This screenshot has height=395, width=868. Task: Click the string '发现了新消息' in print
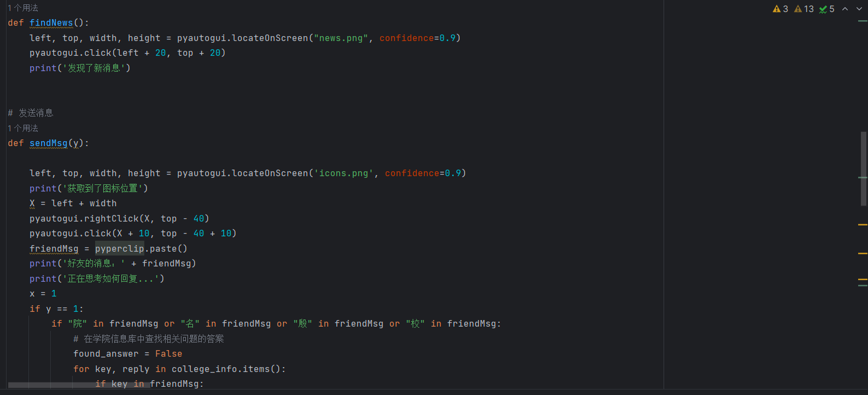94,68
